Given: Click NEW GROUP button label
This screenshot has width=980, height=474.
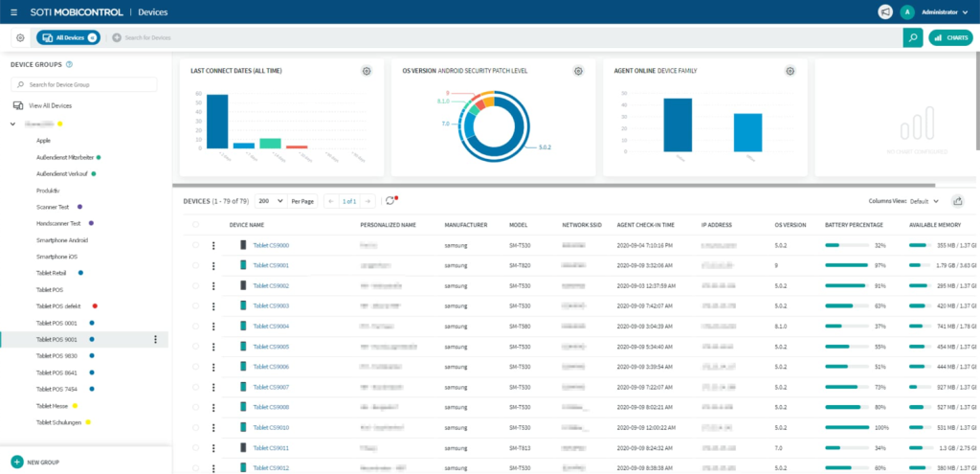Looking at the screenshot, I should click(43, 463).
